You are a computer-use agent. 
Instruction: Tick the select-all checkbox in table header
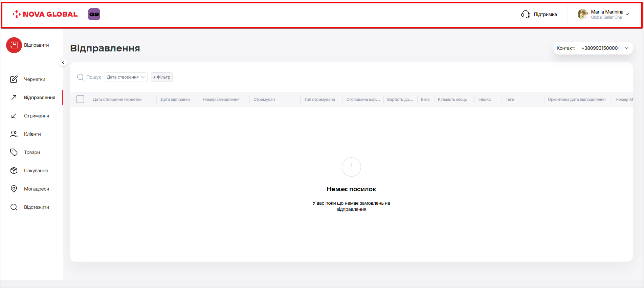[x=80, y=99]
